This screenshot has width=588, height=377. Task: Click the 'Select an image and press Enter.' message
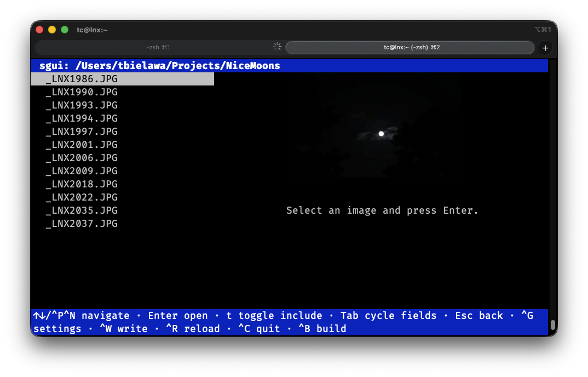(x=382, y=210)
